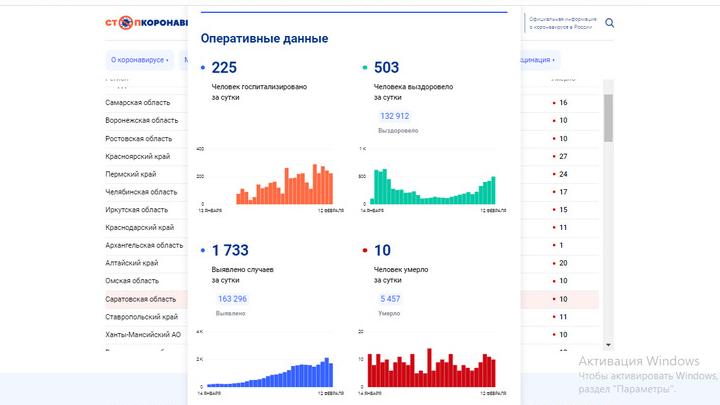Click the search magnifier icon in header
This screenshot has width=720, height=405.
(609, 23)
